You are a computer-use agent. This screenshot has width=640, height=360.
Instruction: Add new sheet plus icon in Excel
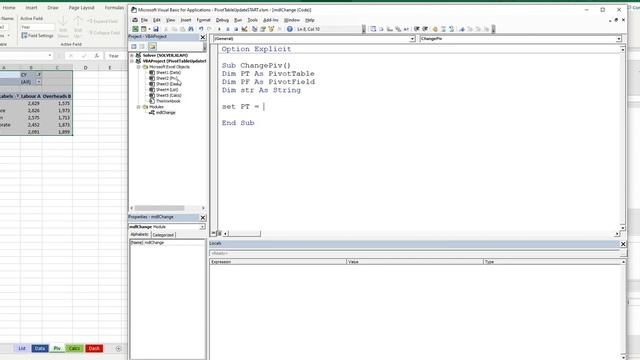118,348
